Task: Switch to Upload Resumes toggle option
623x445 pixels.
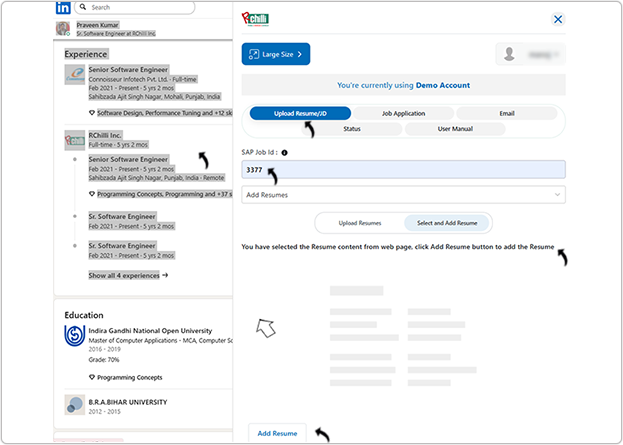Action: tap(360, 222)
